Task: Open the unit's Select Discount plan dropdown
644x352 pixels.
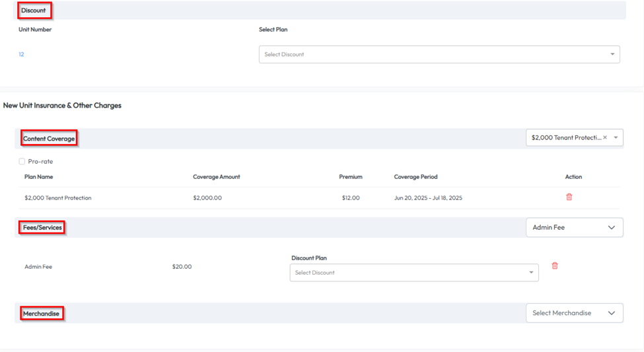Action: 439,54
